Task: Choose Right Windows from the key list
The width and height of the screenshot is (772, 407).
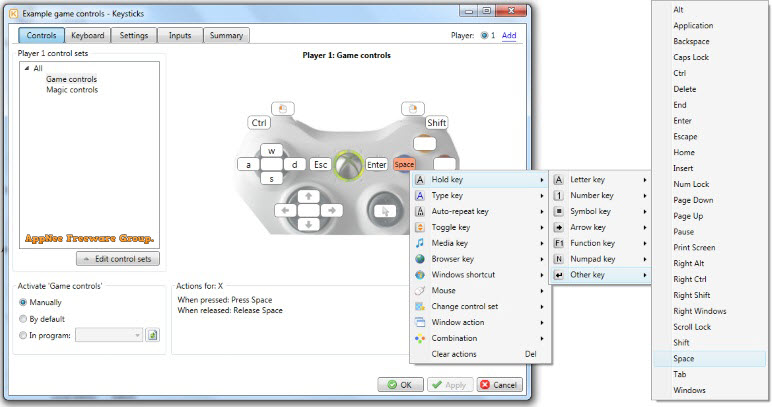Action: (709, 311)
